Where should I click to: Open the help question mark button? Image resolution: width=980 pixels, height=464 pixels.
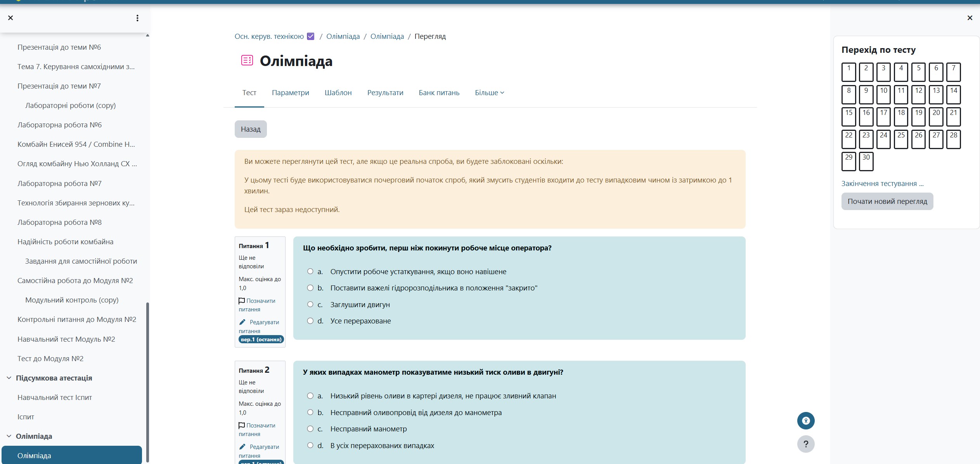[x=806, y=444]
